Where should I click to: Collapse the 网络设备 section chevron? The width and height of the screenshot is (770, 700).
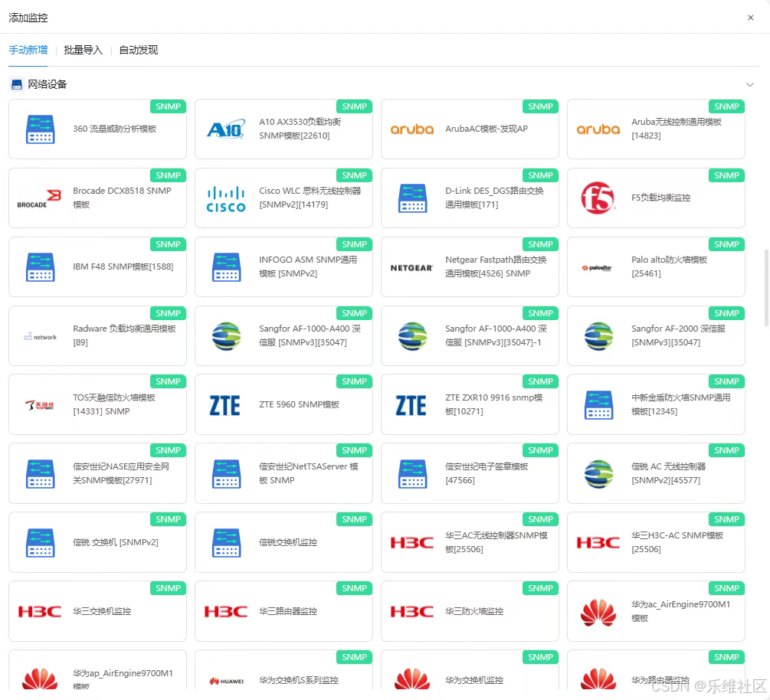pyautogui.click(x=750, y=84)
